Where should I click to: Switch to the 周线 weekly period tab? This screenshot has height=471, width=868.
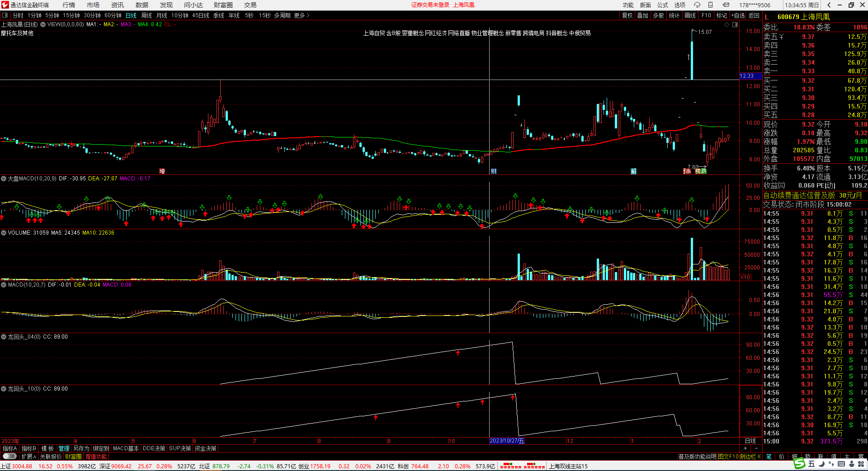pos(146,15)
